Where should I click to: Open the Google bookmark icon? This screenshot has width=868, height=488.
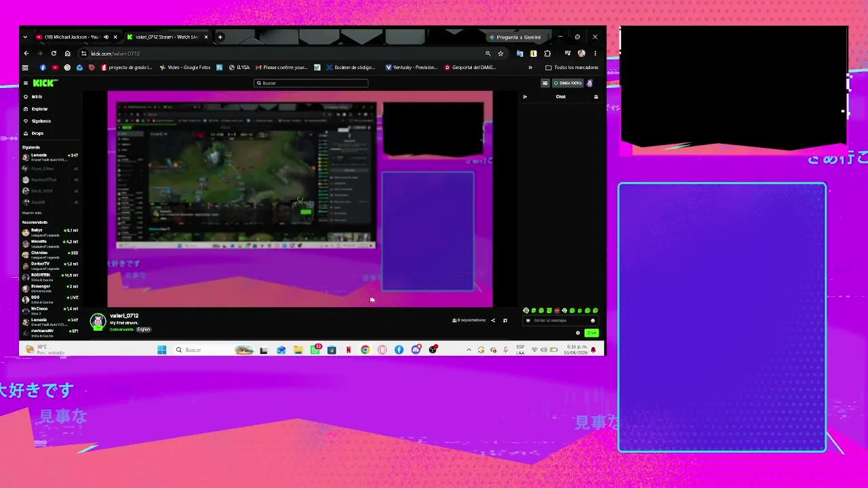pyautogui.click(x=67, y=68)
